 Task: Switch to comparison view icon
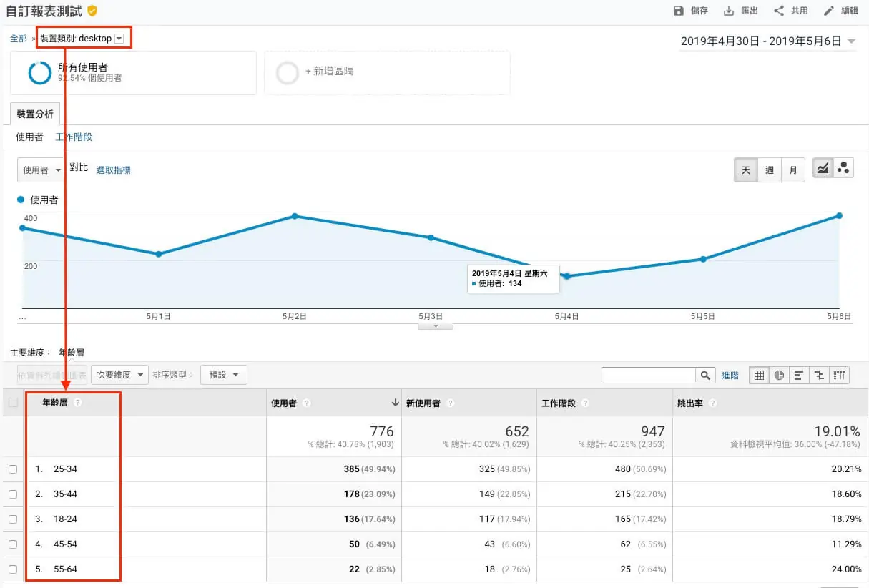pos(819,375)
